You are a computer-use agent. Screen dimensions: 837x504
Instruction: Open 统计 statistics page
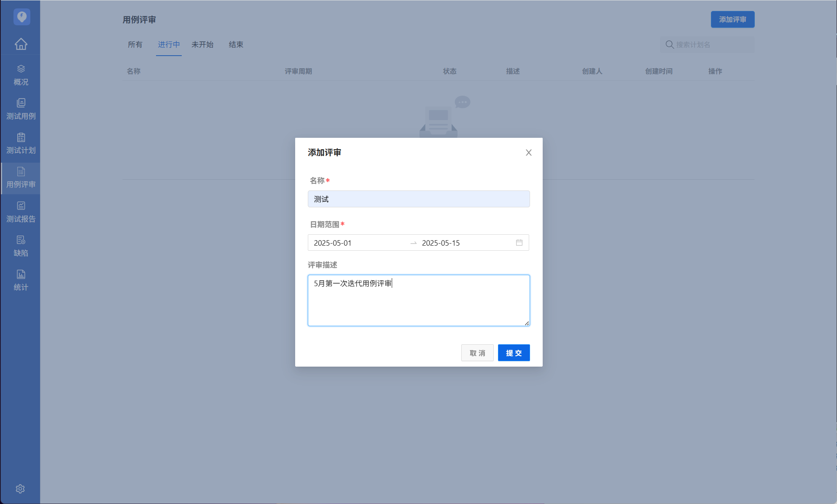pos(21,280)
